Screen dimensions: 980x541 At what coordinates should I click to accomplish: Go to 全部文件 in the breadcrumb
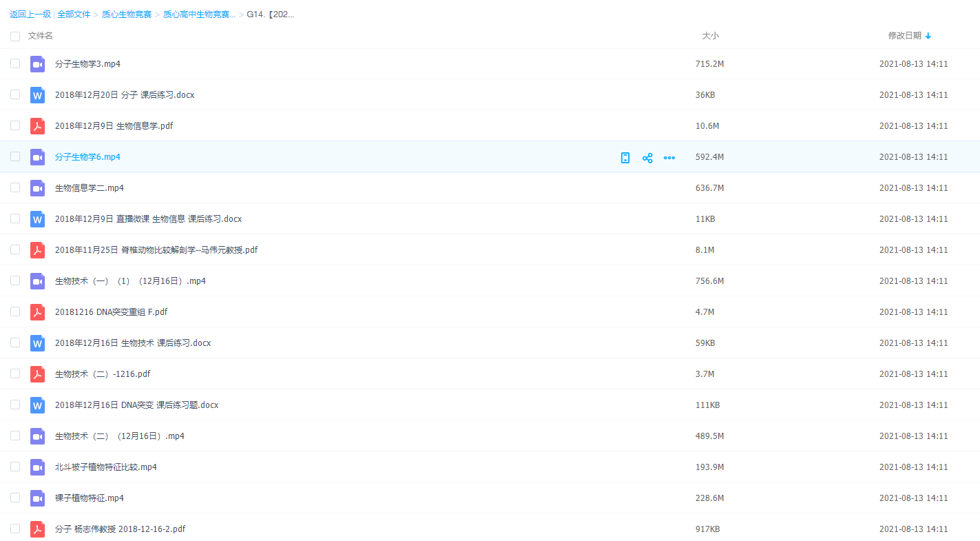pyautogui.click(x=74, y=14)
